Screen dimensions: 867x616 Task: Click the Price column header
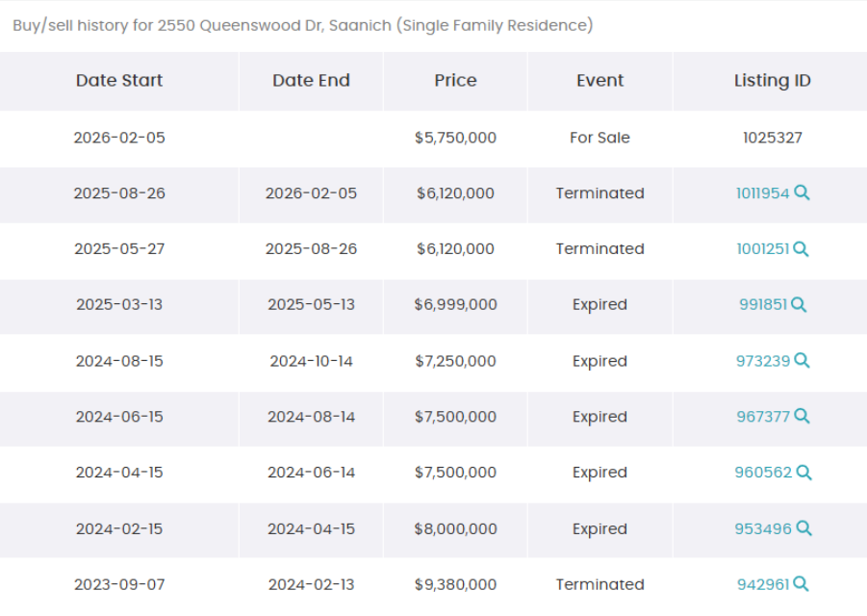(455, 81)
